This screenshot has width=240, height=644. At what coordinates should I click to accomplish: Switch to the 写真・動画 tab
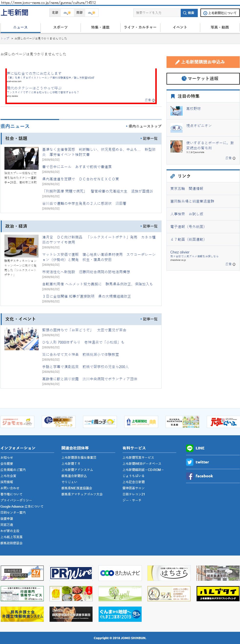[219, 27]
